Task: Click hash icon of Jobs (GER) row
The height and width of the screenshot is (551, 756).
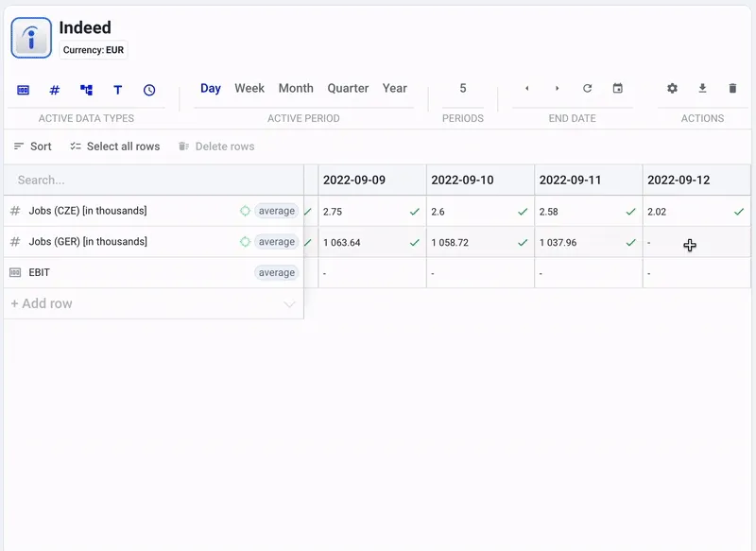Action: [x=15, y=242]
